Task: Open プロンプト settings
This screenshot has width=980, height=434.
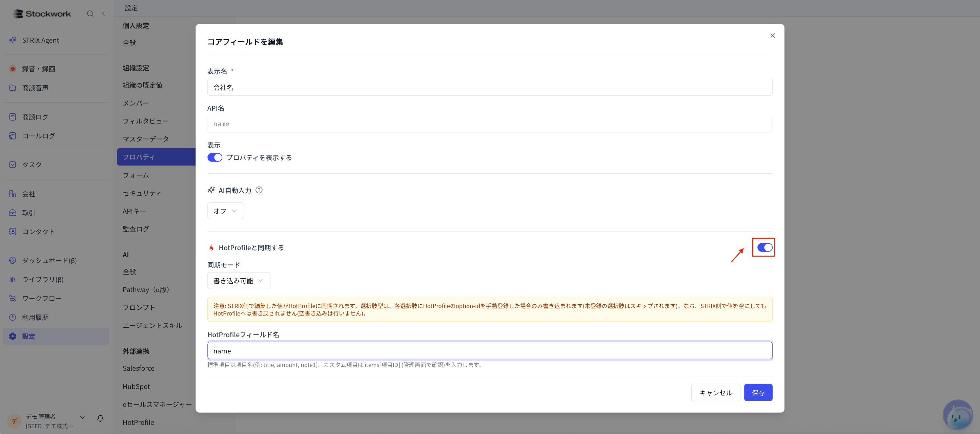Action: pyautogui.click(x=139, y=307)
